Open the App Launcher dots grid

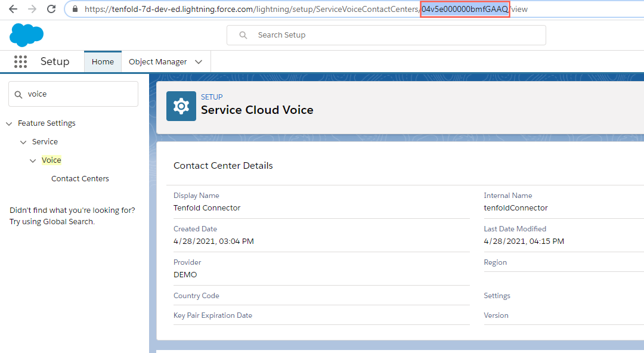point(20,62)
